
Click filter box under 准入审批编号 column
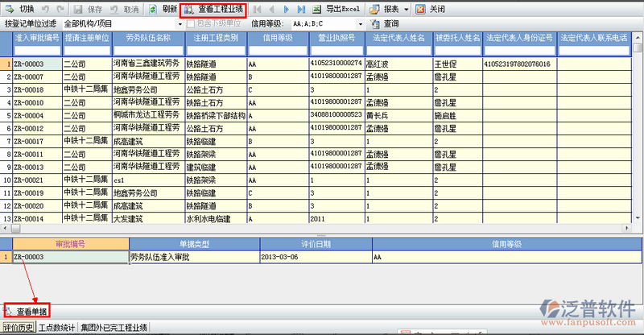(x=36, y=50)
